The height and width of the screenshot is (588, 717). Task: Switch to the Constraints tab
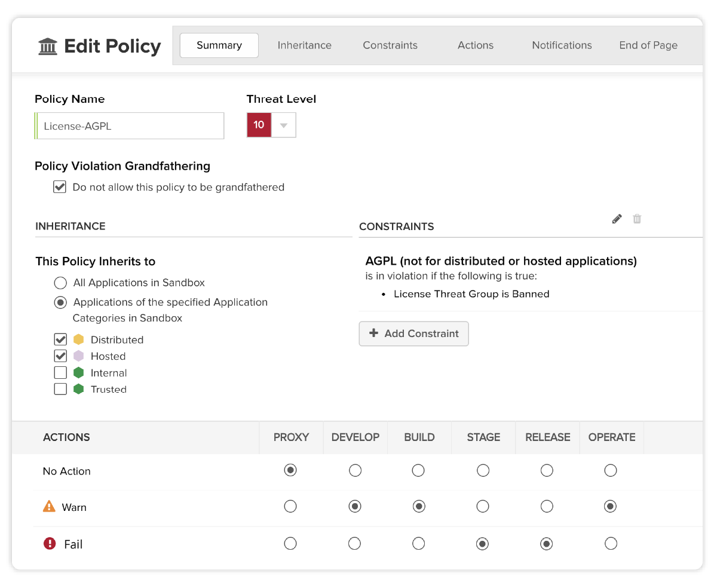pyautogui.click(x=390, y=45)
